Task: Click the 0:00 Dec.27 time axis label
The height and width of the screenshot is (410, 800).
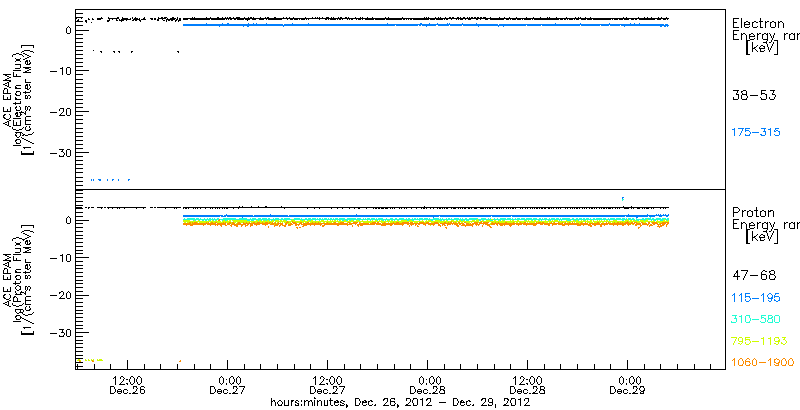Action: [227, 387]
